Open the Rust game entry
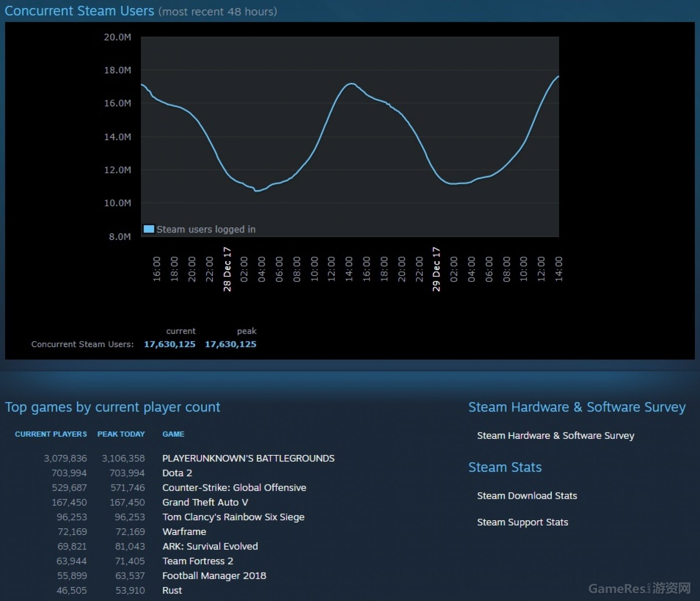 coord(172,590)
